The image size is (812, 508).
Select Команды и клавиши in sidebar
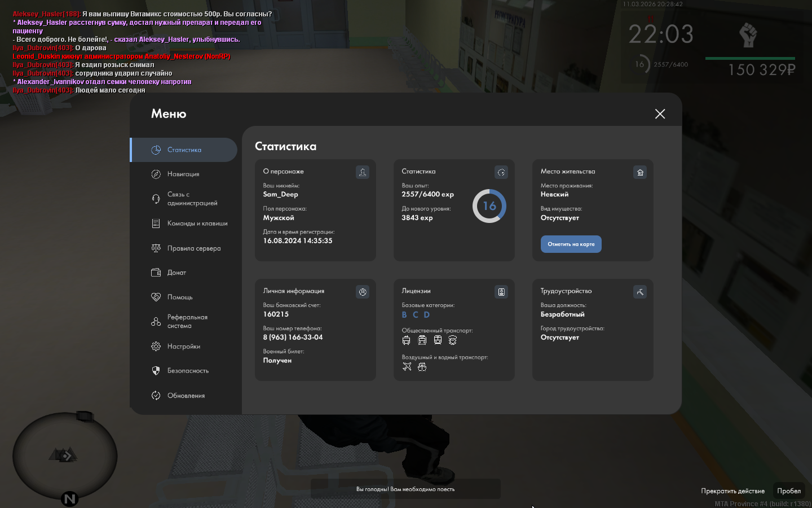197,224
